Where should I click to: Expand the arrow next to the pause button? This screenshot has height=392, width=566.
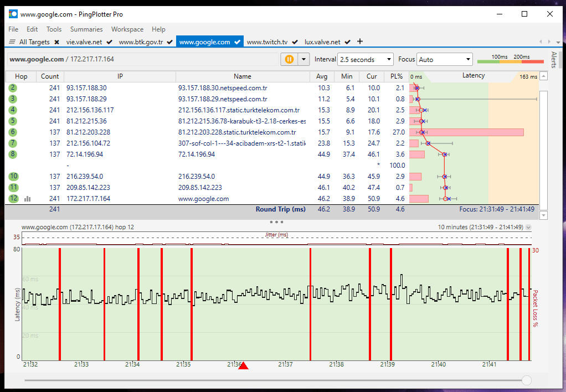(x=303, y=59)
